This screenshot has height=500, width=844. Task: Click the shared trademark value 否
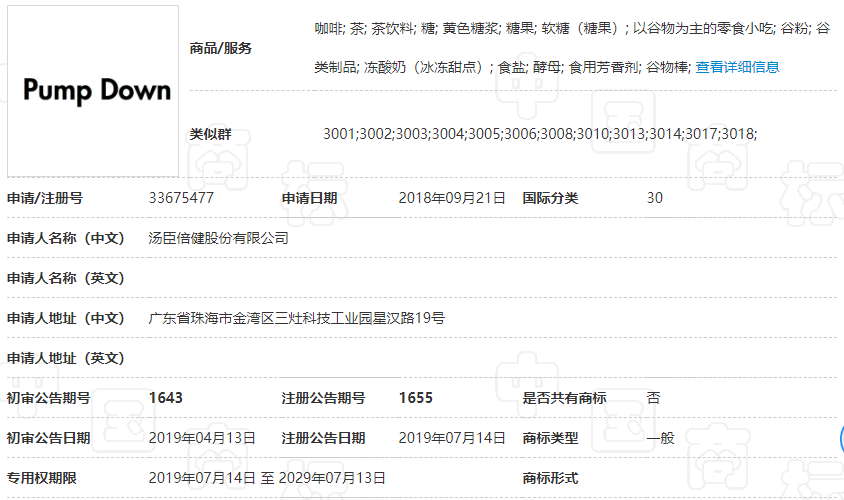pyautogui.click(x=653, y=398)
